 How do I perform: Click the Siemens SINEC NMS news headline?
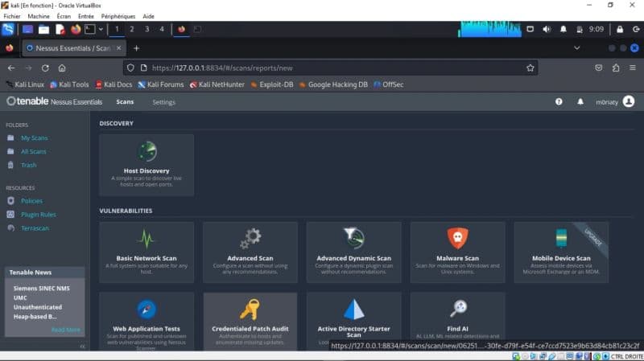click(42, 302)
